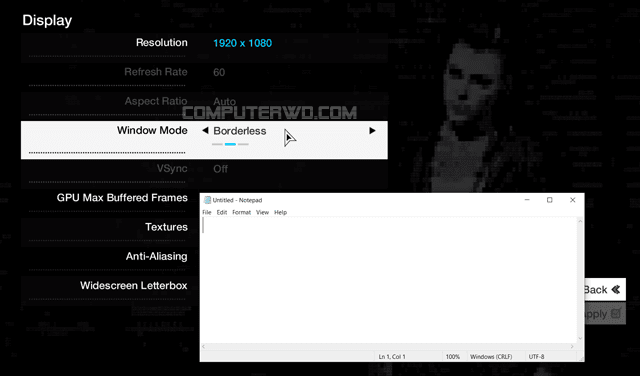Open the Edit menu in Notepad
The width and height of the screenshot is (640, 376).
pyautogui.click(x=222, y=212)
